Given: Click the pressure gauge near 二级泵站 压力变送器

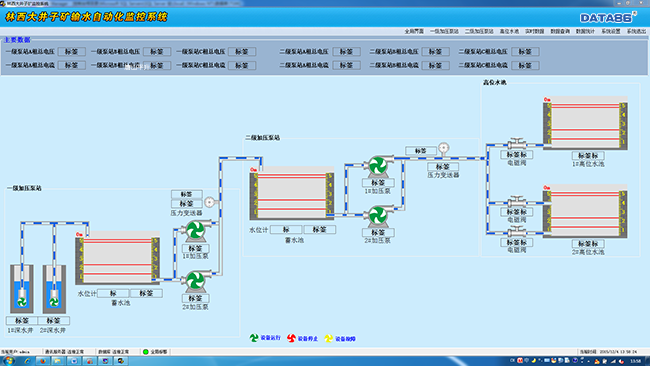Looking at the screenshot, I should tap(444, 148).
